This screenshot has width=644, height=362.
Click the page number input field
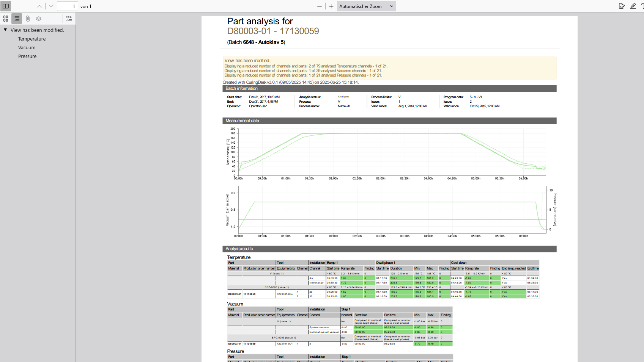(68, 6)
